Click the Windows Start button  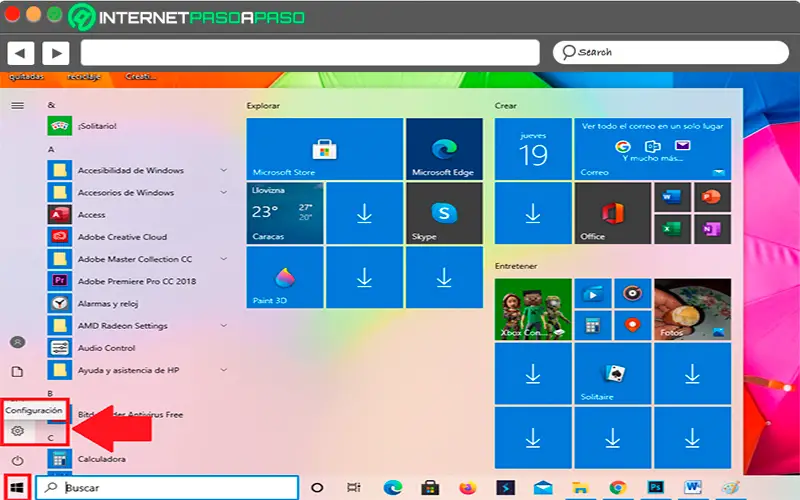[x=17, y=487]
